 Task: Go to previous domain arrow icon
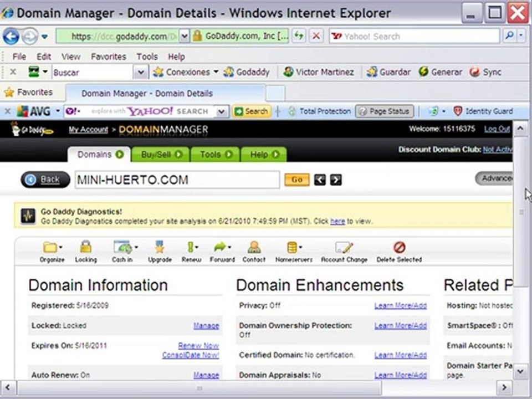pyautogui.click(x=320, y=180)
